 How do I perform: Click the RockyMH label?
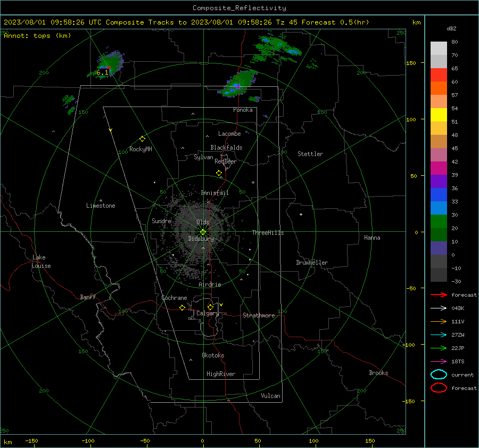pos(141,149)
